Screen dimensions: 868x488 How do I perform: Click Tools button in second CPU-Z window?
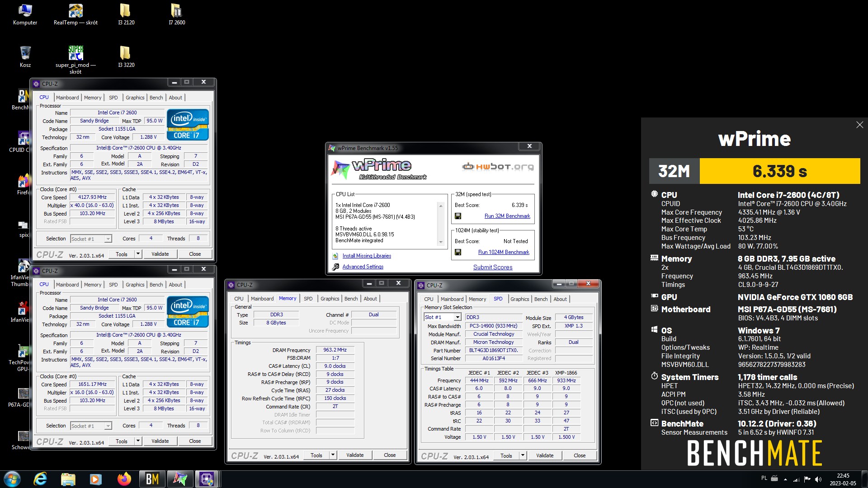click(x=122, y=441)
